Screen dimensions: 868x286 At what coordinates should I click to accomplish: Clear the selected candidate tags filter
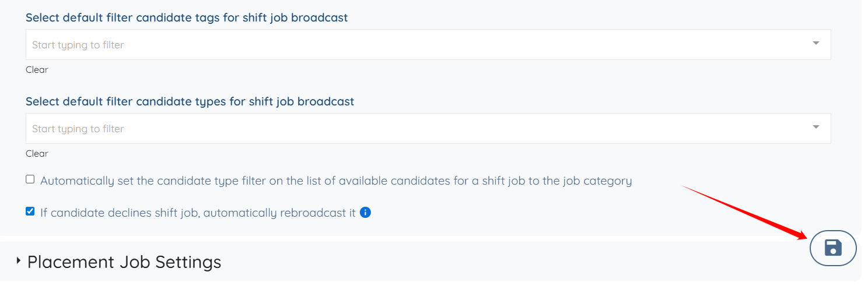37,70
